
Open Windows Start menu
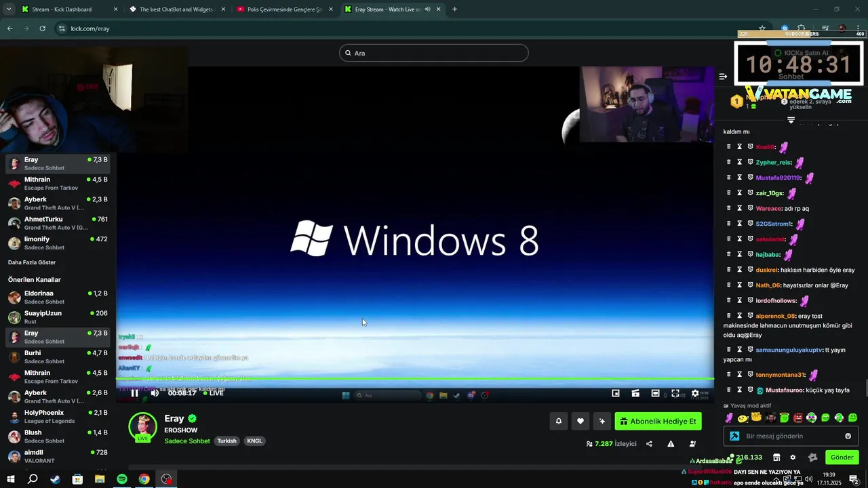click(10, 479)
